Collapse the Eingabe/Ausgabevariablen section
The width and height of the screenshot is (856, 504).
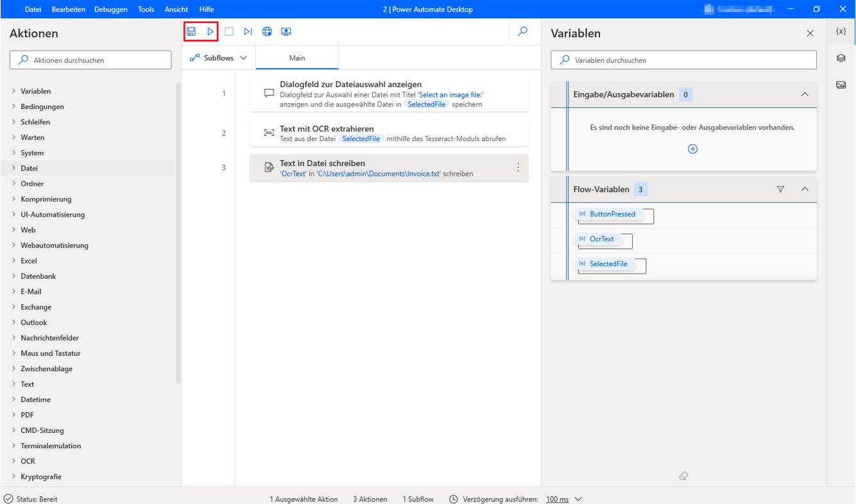coord(805,94)
